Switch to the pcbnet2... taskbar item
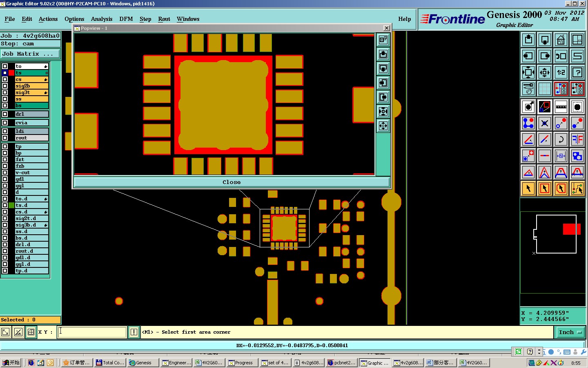Image resolution: width=588 pixels, height=368 pixels. click(341, 363)
